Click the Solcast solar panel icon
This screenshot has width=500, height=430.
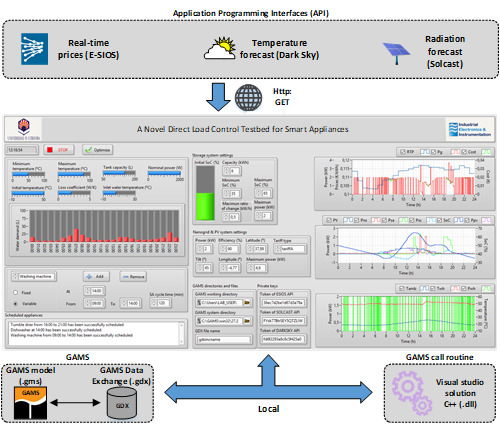(396, 53)
